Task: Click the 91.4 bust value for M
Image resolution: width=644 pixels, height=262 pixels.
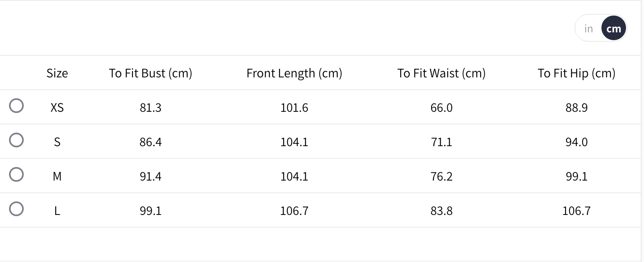Action: (151, 176)
